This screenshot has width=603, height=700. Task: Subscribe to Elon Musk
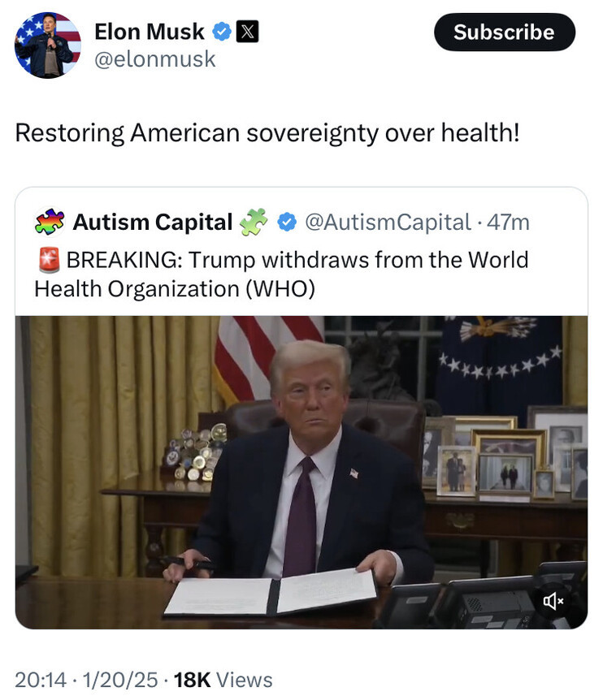[x=505, y=32]
